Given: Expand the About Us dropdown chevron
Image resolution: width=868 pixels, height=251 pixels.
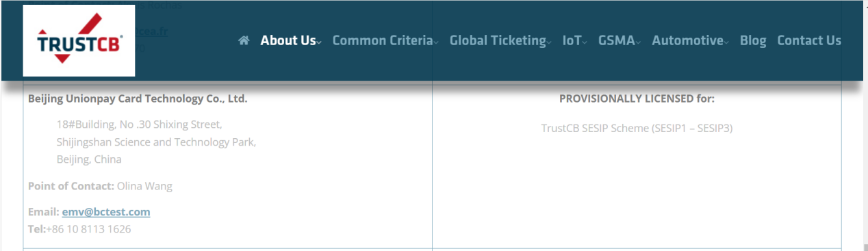Looking at the screenshot, I should tap(319, 42).
